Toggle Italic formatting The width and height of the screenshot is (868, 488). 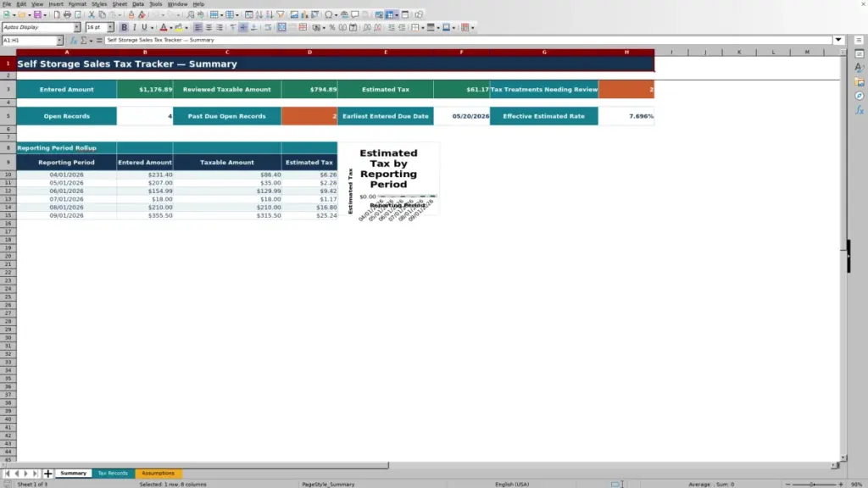coord(134,28)
